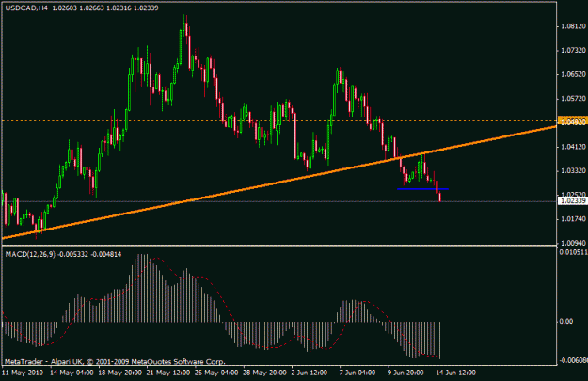
Task: Click the MACD 0.00 scale value
Action: (x=565, y=322)
